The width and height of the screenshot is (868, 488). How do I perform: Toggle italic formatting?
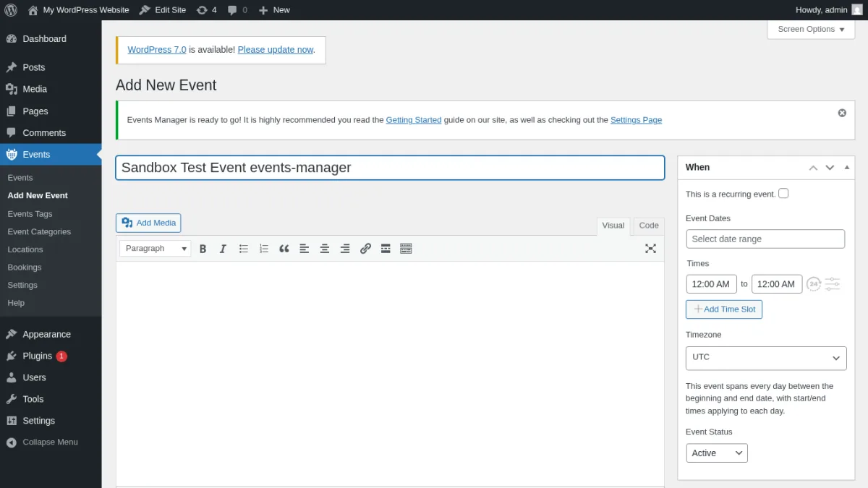coord(223,249)
